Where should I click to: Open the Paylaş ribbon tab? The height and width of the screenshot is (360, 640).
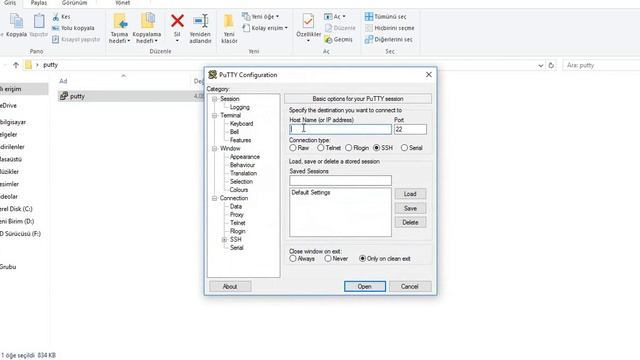pos(39,3)
